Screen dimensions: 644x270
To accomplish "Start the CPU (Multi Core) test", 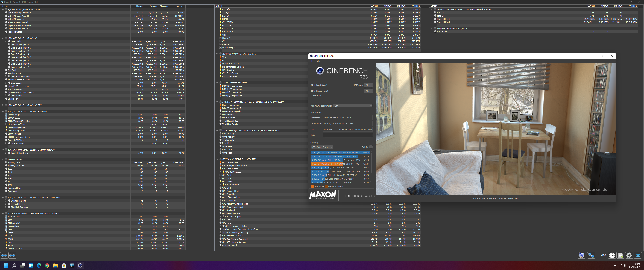I will pos(368,85).
